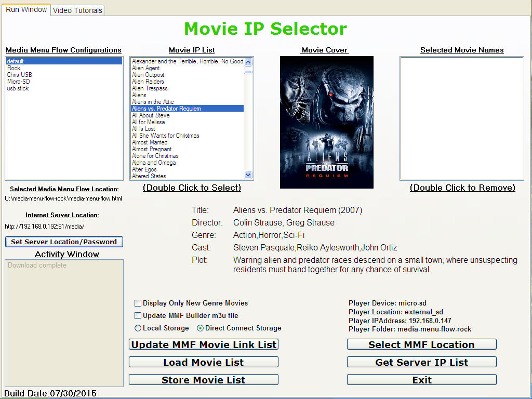The height and width of the screenshot is (399, 532).
Task: Select Alien Raiders in the movie list
Action: pos(187,82)
